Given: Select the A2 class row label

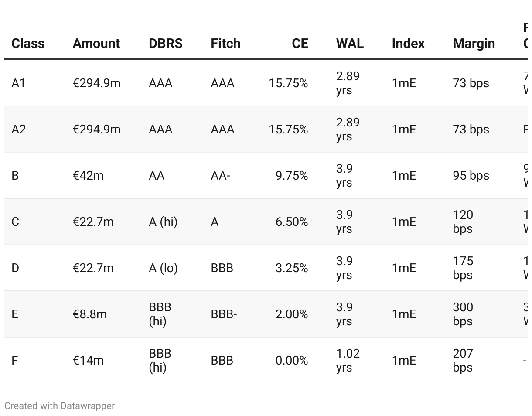Looking at the screenshot, I should tap(19, 130).
